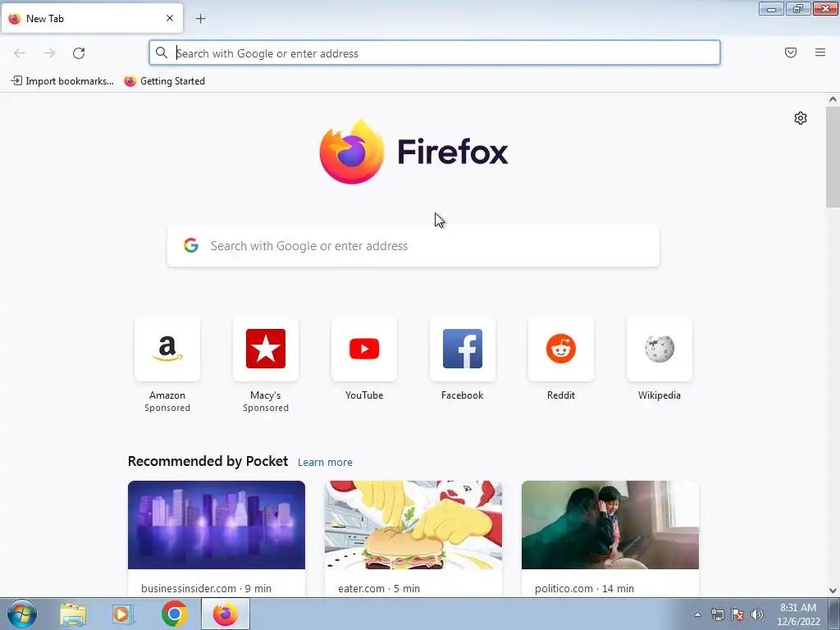Open the volume speaker tray icon

(x=756, y=614)
